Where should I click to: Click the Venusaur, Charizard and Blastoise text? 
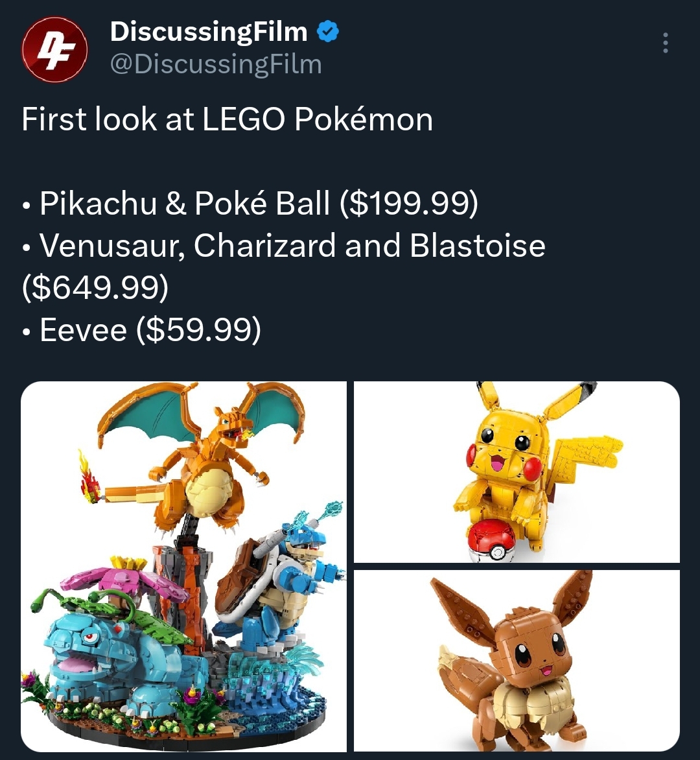click(292, 245)
